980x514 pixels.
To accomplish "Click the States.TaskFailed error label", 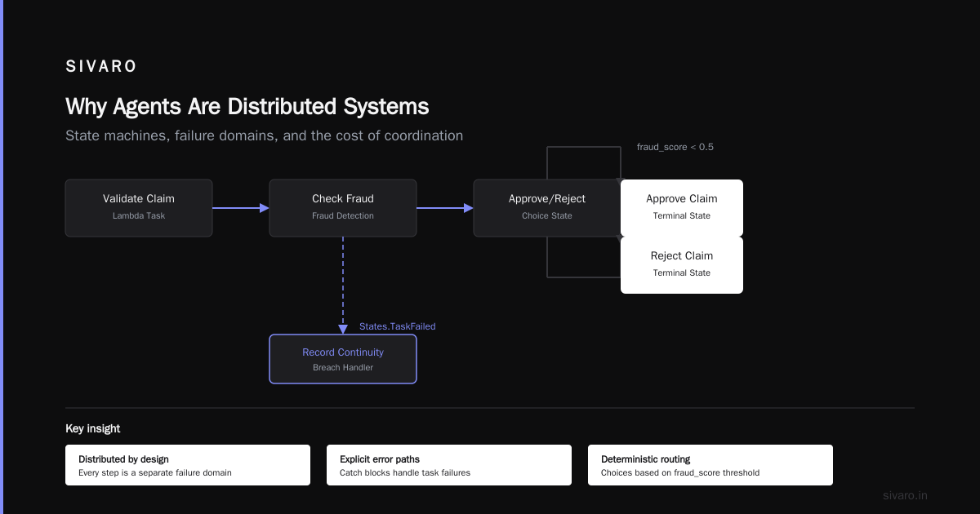I will pyautogui.click(x=398, y=326).
